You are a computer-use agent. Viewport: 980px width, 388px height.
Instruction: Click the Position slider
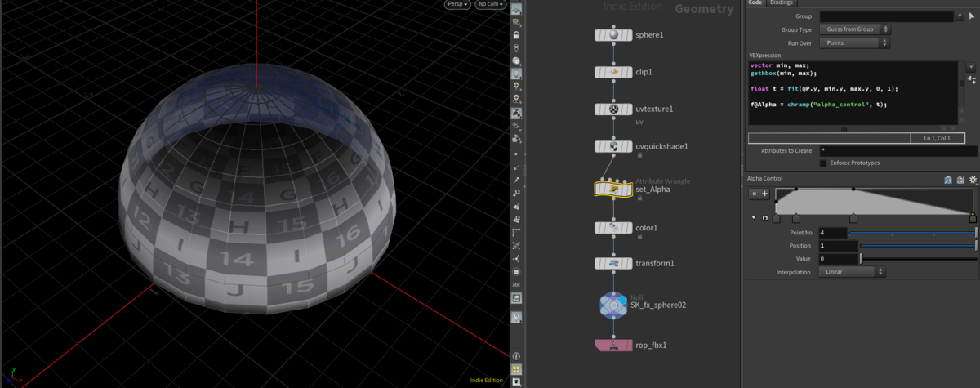(919, 246)
